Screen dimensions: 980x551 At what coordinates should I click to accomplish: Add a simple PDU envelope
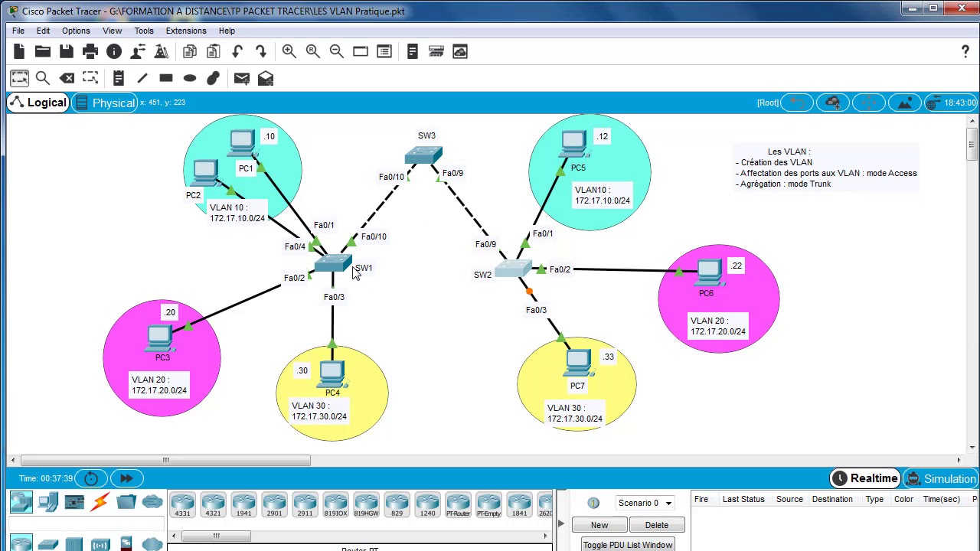click(241, 78)
